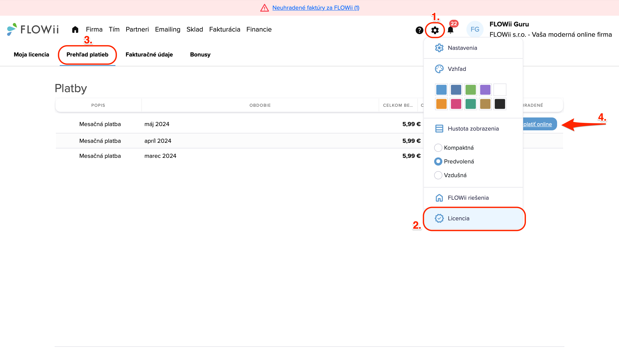Select the apríl 2024 payment row
This screenshot has height=364, width=619.
(309, 141)
